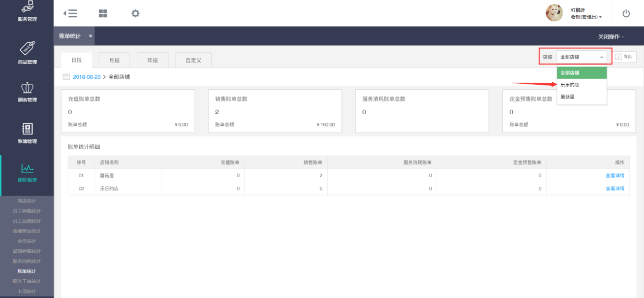Click the 服务消耗账单总数 card title
Image resolution: width=644 pixels, height=298 pixels.
384,99
